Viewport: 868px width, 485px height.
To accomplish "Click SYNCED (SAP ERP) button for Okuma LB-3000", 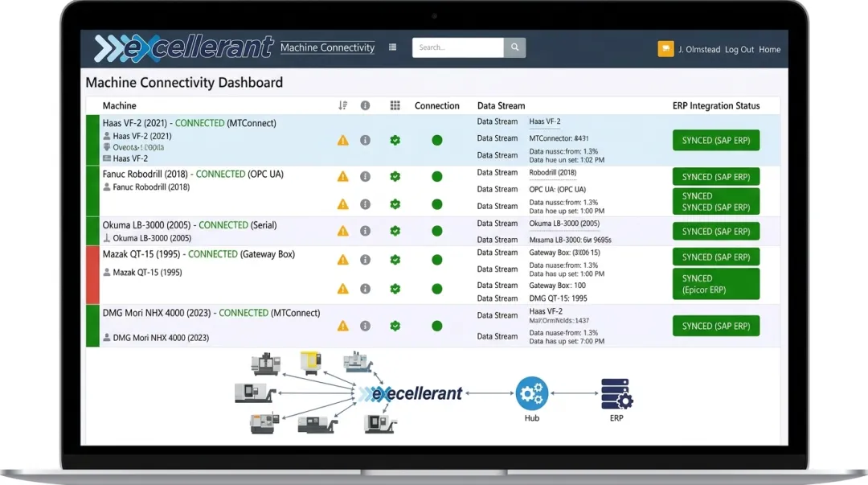I will click(x=716, y=231).
